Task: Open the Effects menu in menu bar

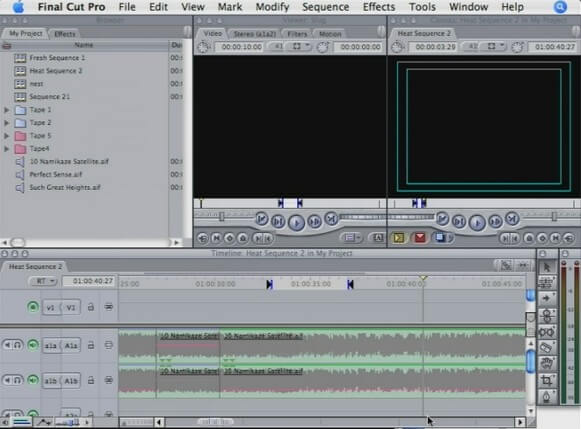Action: point(379,7)
